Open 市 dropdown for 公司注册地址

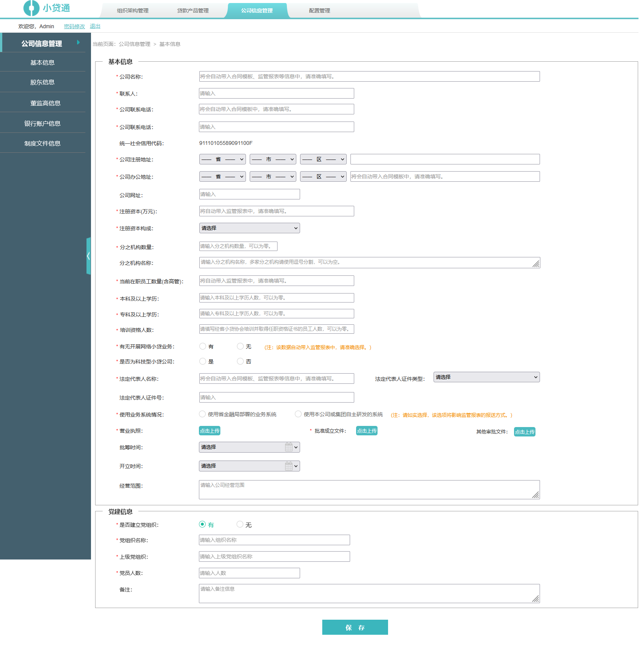tap(273, 159)
